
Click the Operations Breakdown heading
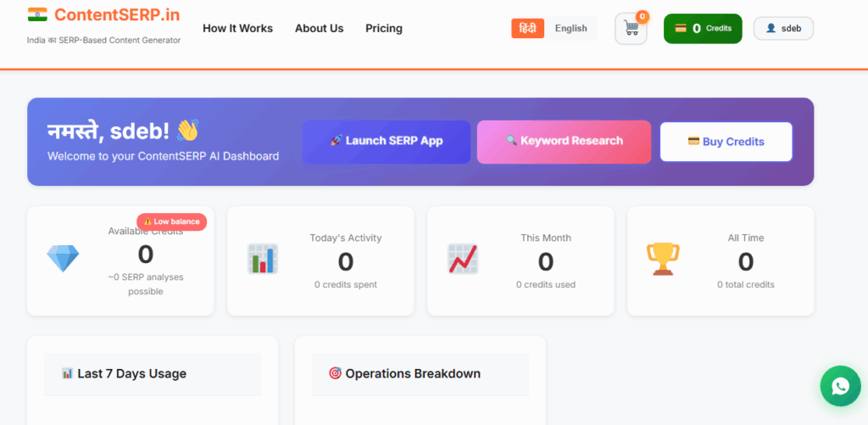pos(413,373)
